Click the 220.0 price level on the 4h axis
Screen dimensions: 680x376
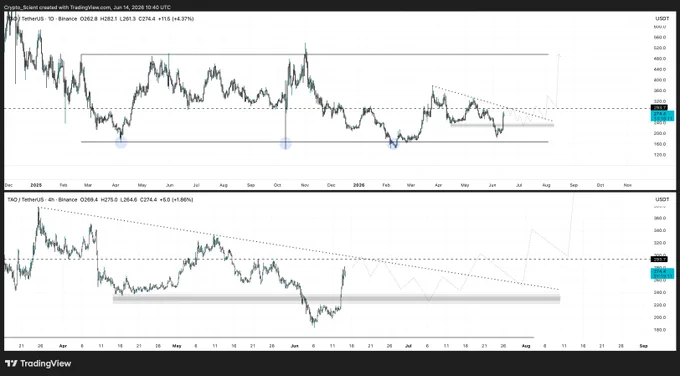[659, 305]
